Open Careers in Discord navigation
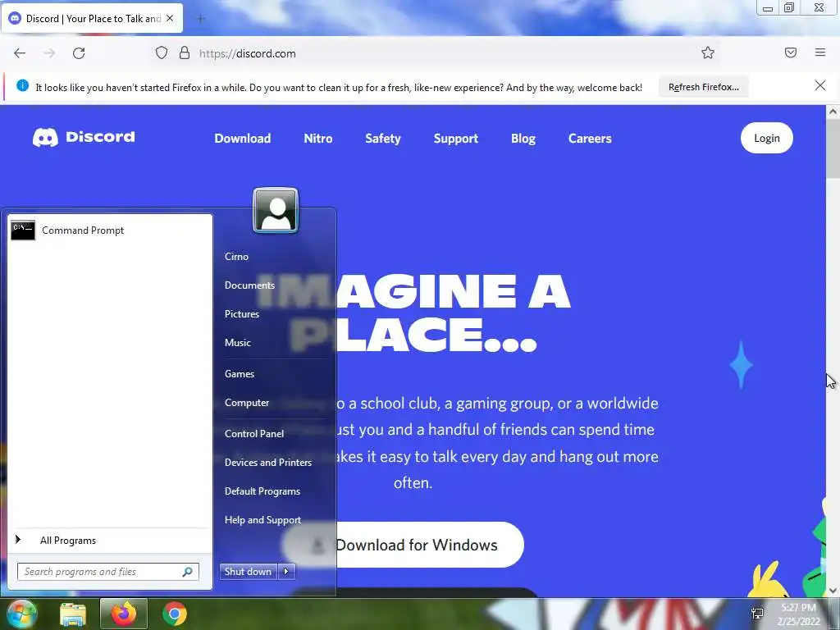The image size is (840, 630). (x=589, y=138)
